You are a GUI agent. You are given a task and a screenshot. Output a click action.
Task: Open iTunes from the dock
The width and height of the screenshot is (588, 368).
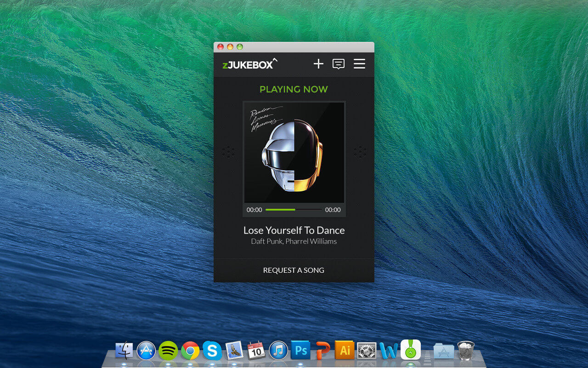[278, 351]
